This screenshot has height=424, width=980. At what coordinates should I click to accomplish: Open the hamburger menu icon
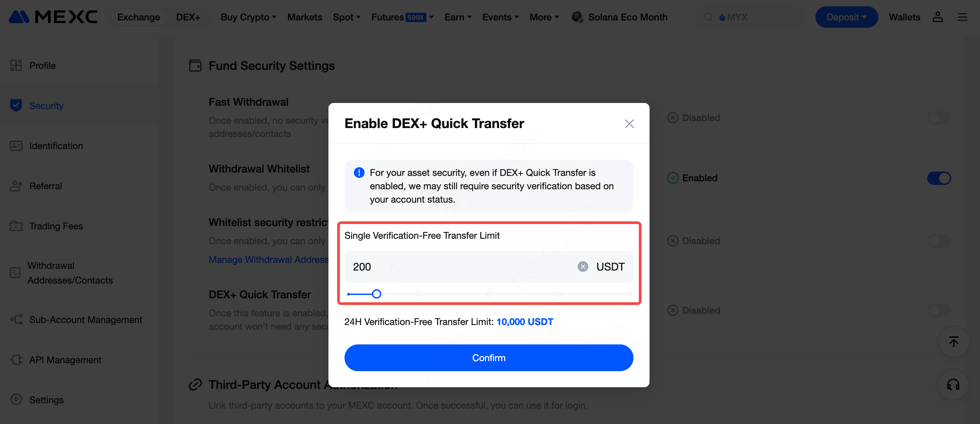pos(962,17)
